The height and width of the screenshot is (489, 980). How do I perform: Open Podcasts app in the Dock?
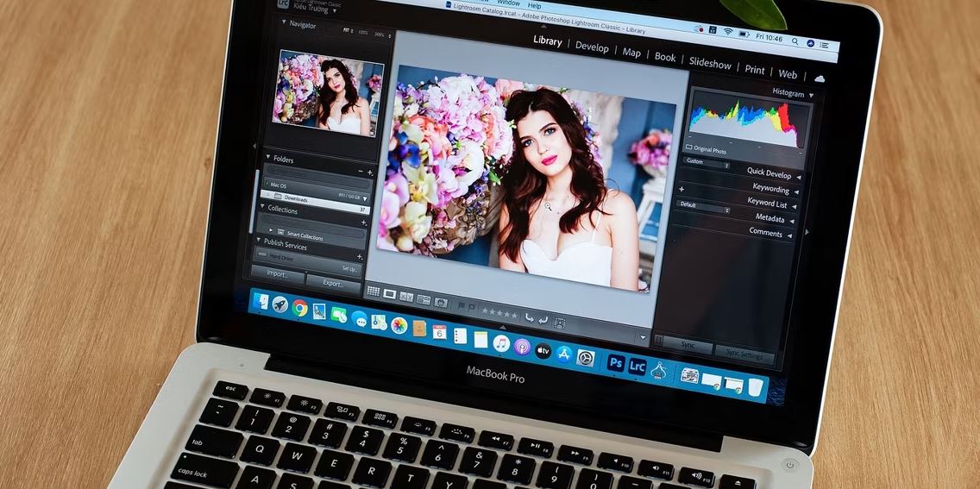[522, 347]
